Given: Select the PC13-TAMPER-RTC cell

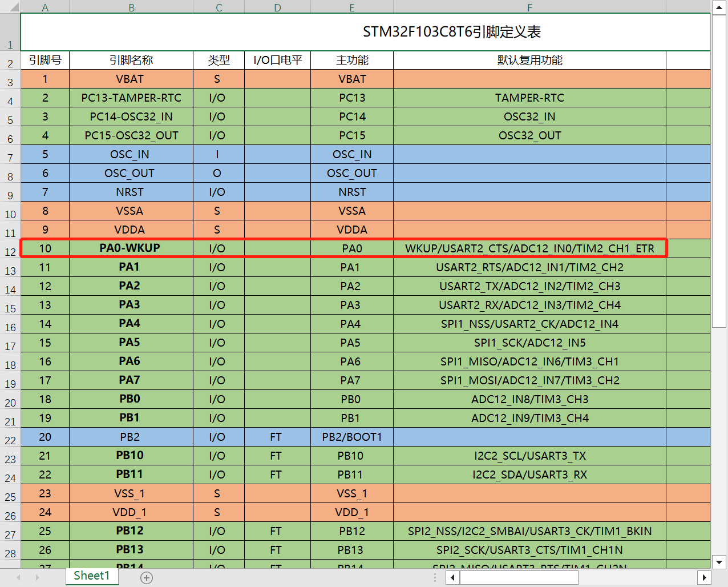Looking at the screenshot, I should (131, 98).
